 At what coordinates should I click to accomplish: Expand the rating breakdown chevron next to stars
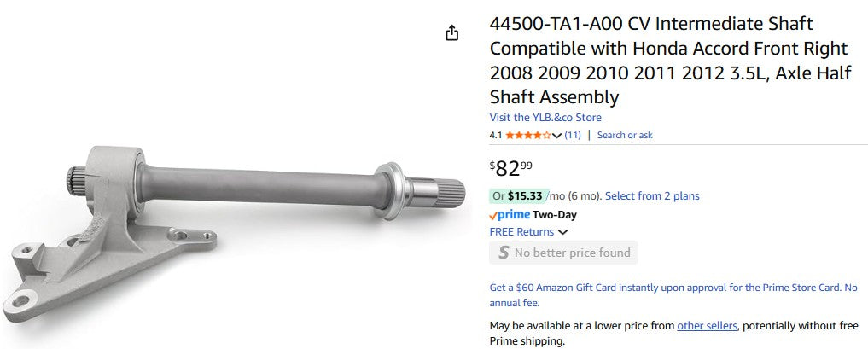click(x=557, y=136)
